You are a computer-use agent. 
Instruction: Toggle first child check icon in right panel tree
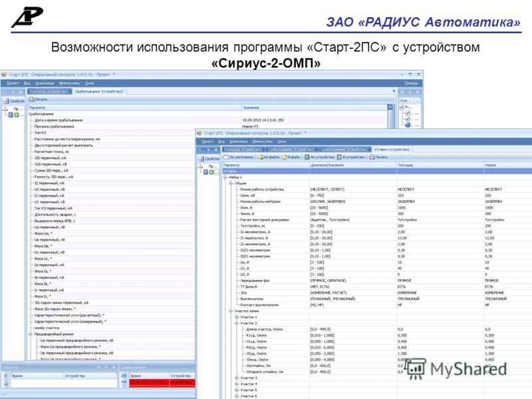click(x=408, y=113)
